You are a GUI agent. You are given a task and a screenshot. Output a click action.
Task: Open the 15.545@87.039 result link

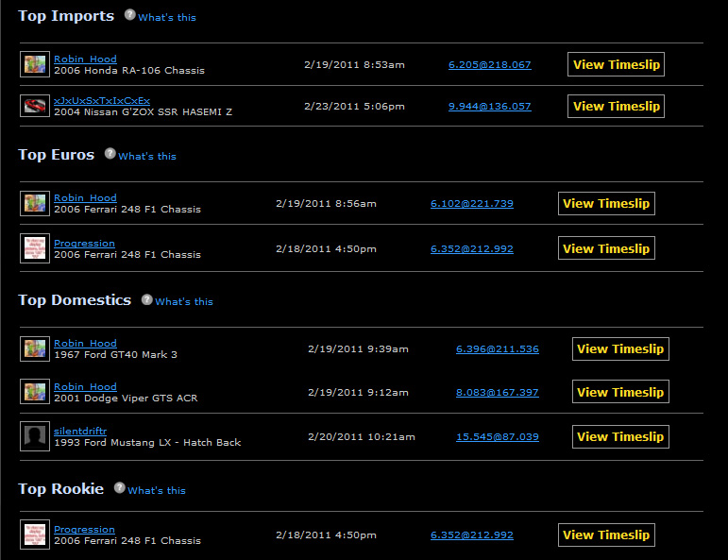pos(497,437)
